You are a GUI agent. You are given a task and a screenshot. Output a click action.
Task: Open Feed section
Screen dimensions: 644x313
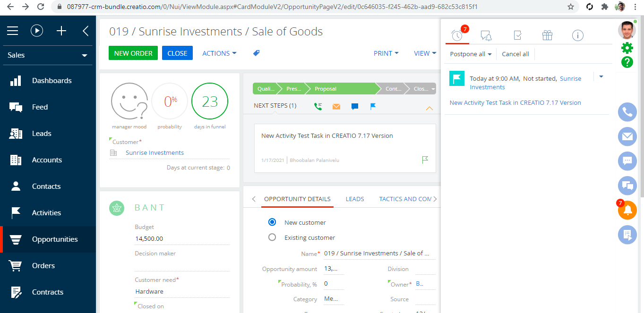(48, 107)
